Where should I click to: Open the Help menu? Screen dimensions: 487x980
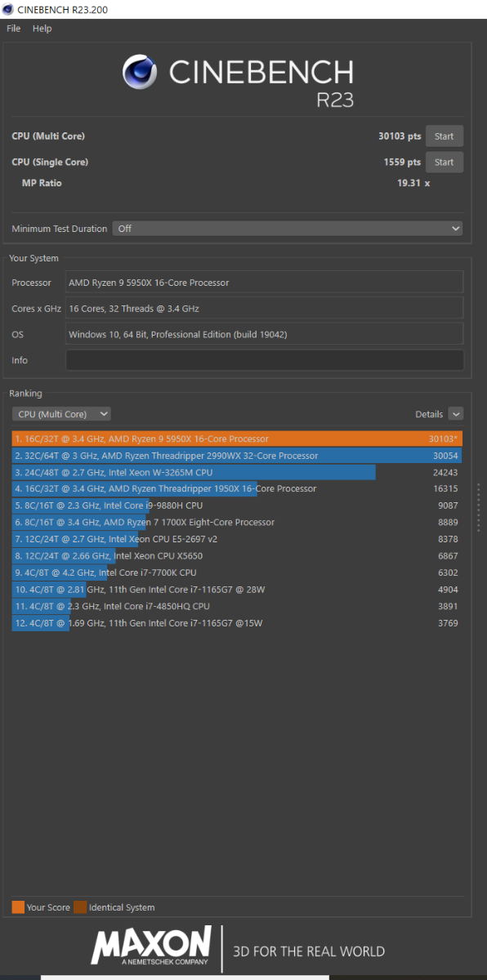point(42,29)
